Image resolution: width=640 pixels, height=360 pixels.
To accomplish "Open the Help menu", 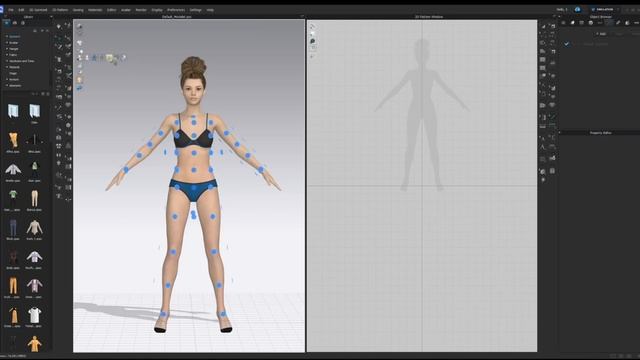I will pos(210,10).
